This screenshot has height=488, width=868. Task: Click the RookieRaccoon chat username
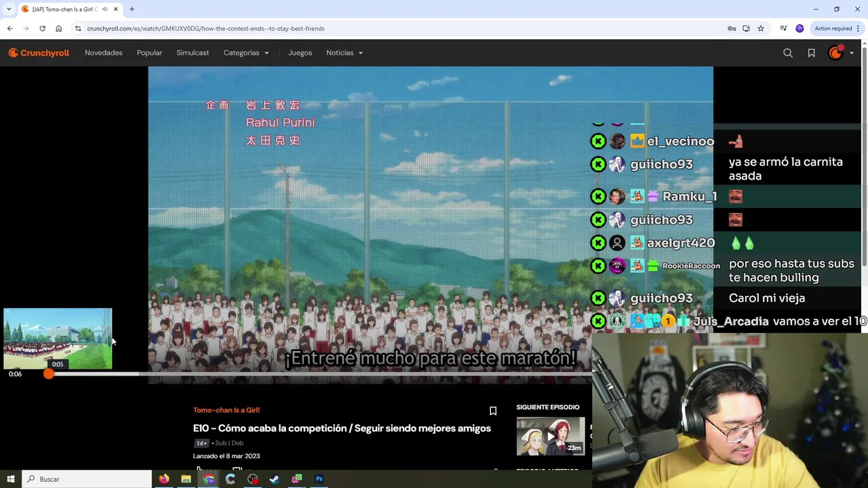click(691, 266)
